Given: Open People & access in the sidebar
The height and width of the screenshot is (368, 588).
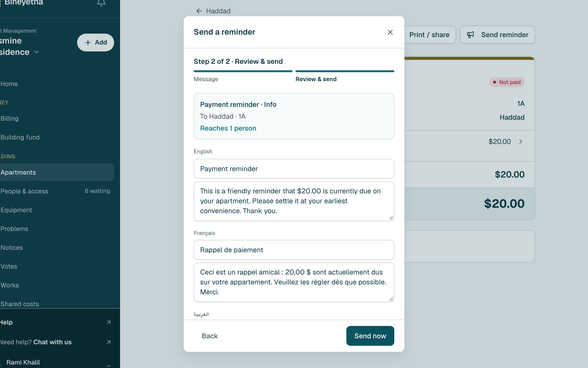Looking at the screenshot, I should (57, 191).
